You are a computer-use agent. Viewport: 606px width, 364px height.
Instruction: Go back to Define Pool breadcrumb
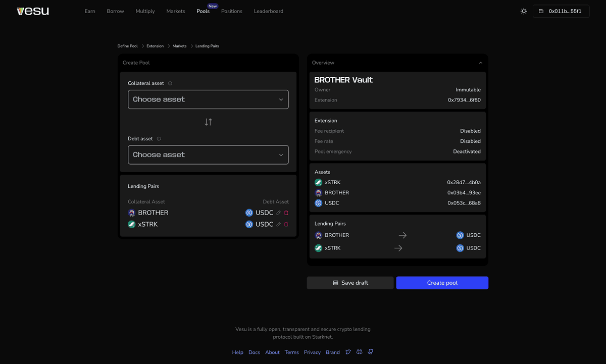127,46
